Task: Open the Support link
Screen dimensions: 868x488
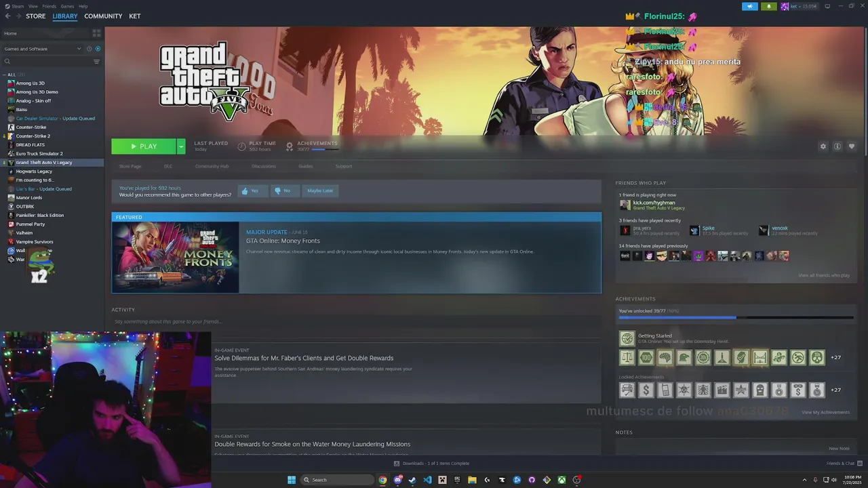Action: 344,166
